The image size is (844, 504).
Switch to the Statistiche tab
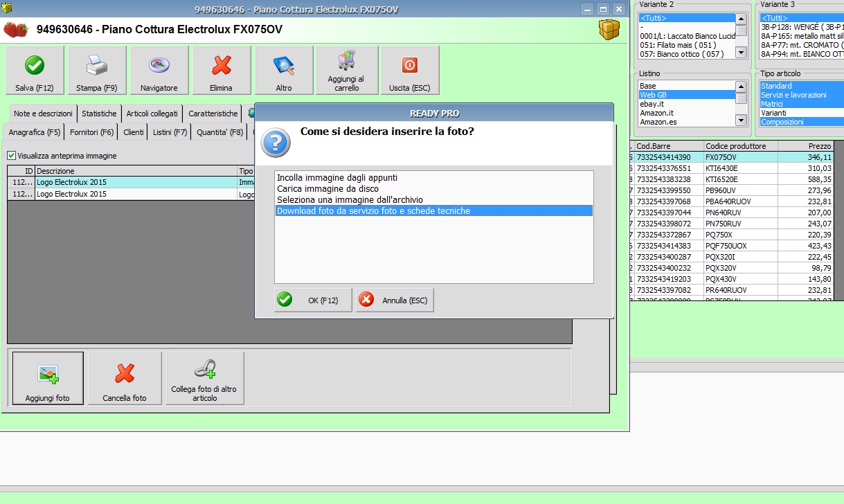click(99, 114)
